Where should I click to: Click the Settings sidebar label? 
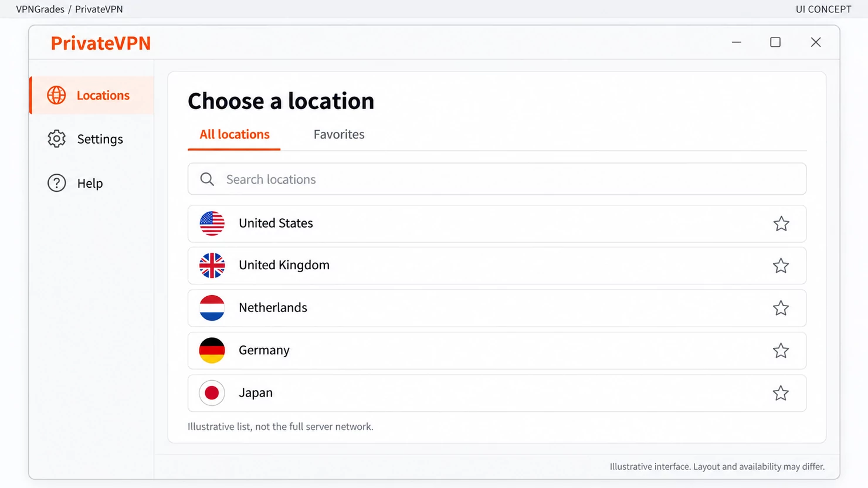(x=100, y=139)
